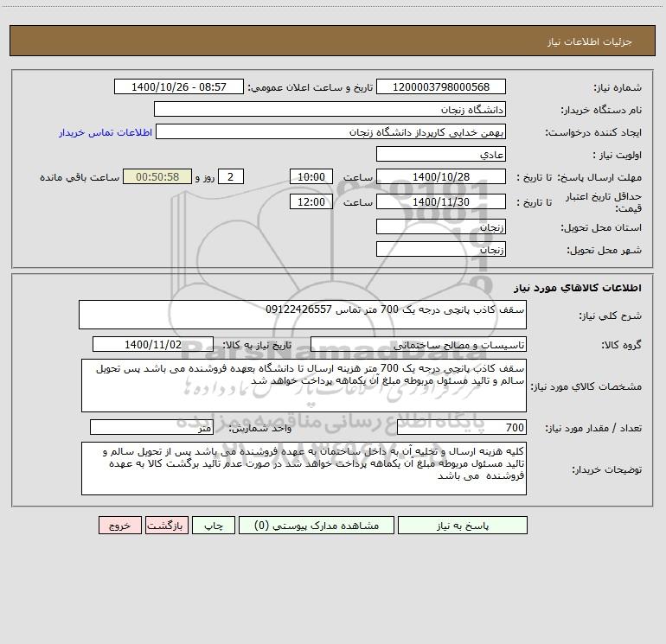Click the چاپ print button

pos(214,526)
